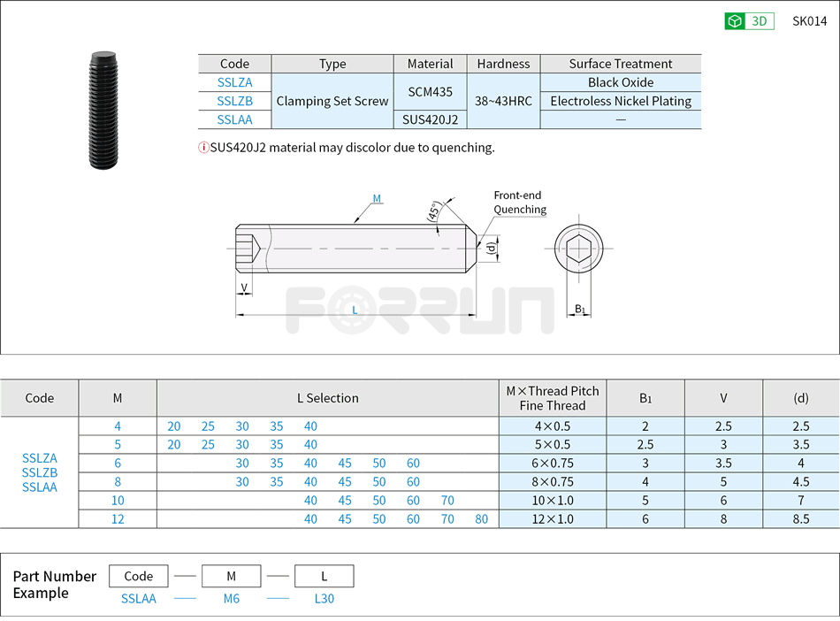Click the set screw product thumbnail image
The width and height of the screenshot is (840, 621).
[103, 108]
